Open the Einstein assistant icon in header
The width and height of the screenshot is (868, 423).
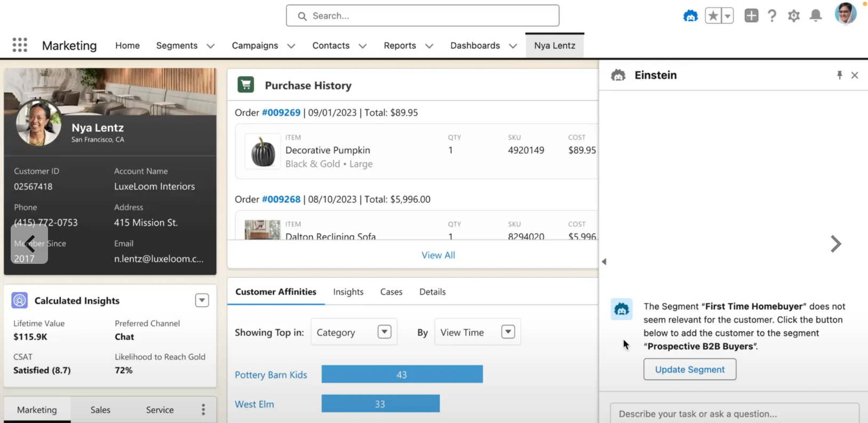(690, 16)
